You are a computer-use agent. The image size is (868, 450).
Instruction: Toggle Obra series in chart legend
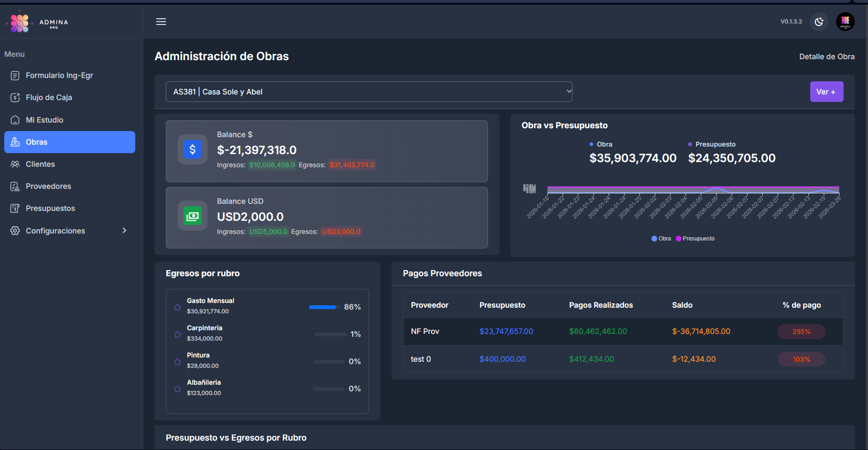[x=661, y=239]
